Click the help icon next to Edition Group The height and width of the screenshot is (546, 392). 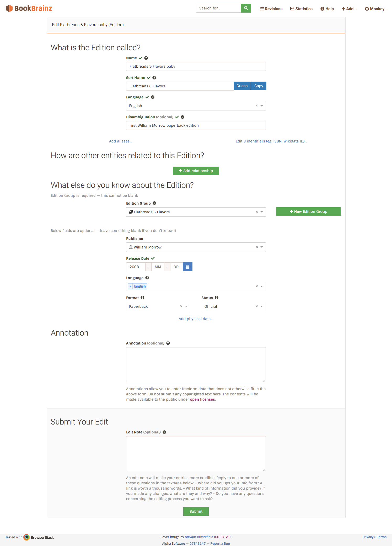(x=154, y=203)
